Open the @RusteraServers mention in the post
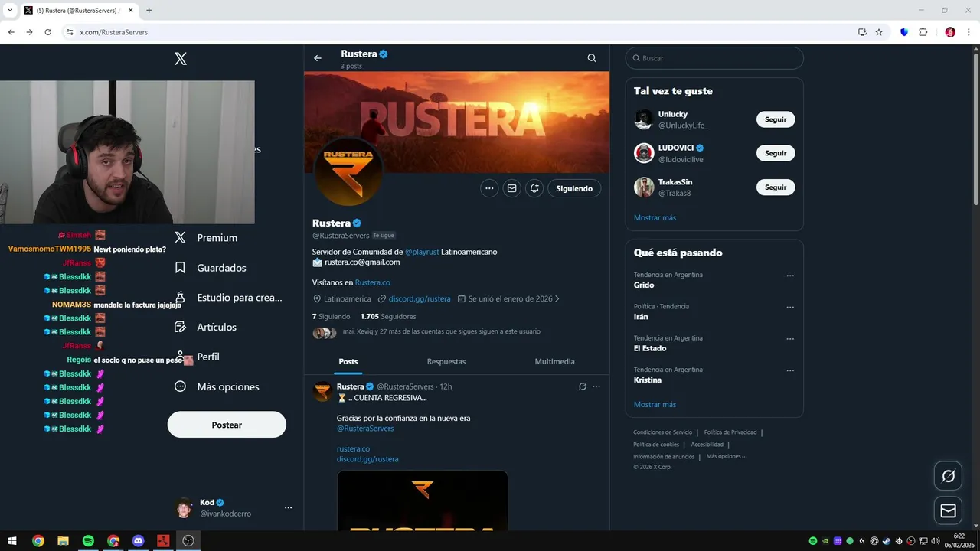Screen dimensions: 980x551 (x=365, y=429)
